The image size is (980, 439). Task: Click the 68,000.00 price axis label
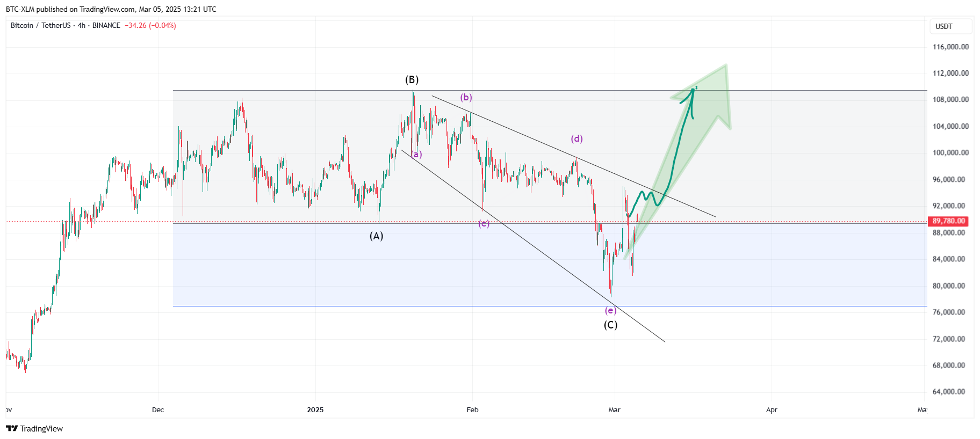pos(949,365)
